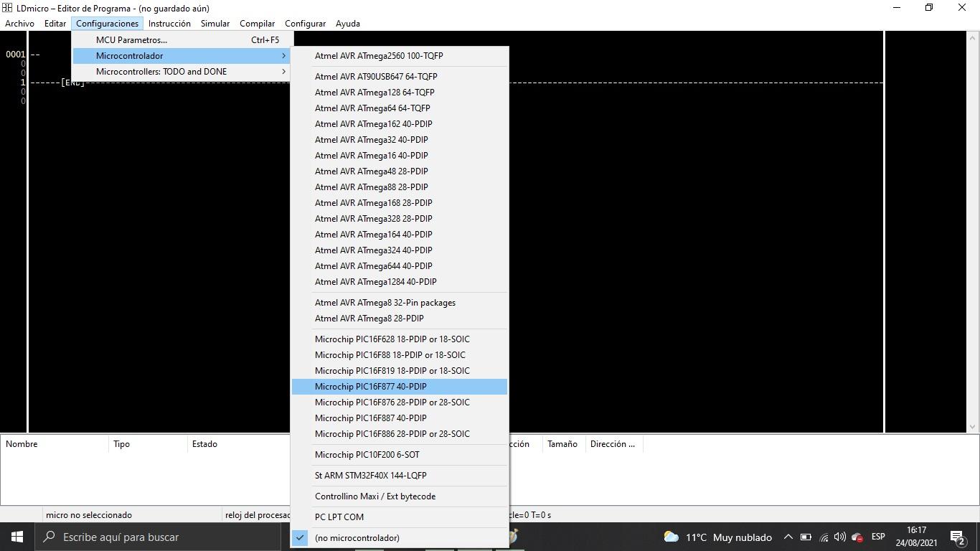Image resolution: width=980 pixels, height=551 pixels.
Task: Open the Instrucción menu
Action: pos(169,24)
